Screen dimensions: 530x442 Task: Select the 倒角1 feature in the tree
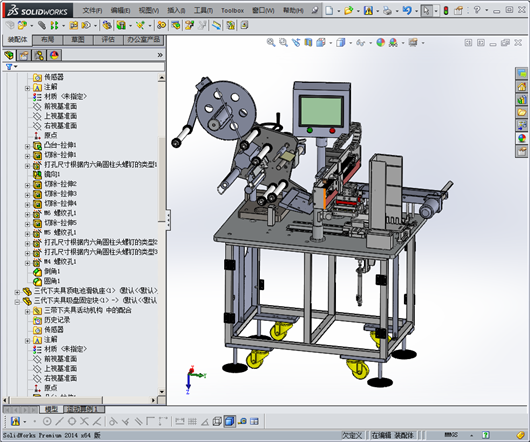[52, 271]
